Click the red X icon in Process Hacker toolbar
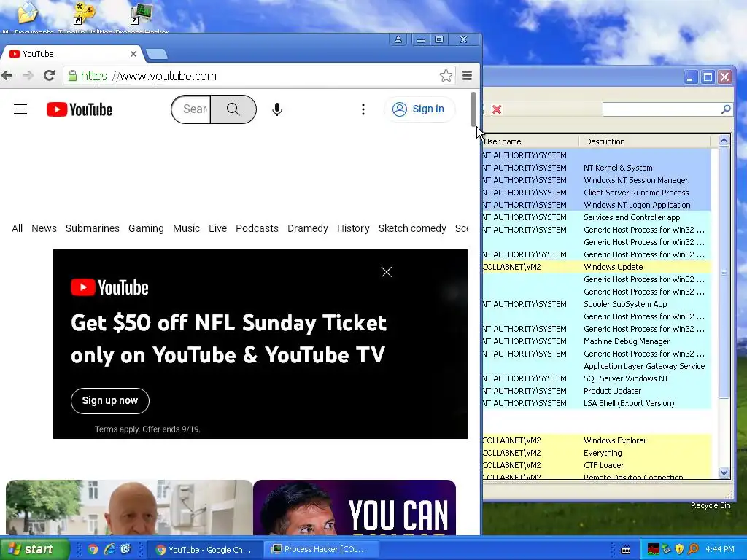 497,109
